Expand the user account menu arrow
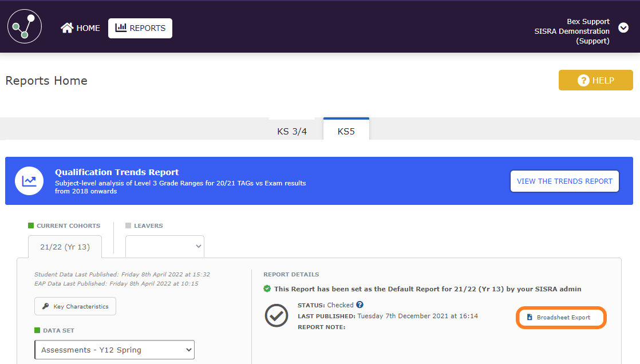This screenshot has width=640, height=364. [x=623, y=28]
